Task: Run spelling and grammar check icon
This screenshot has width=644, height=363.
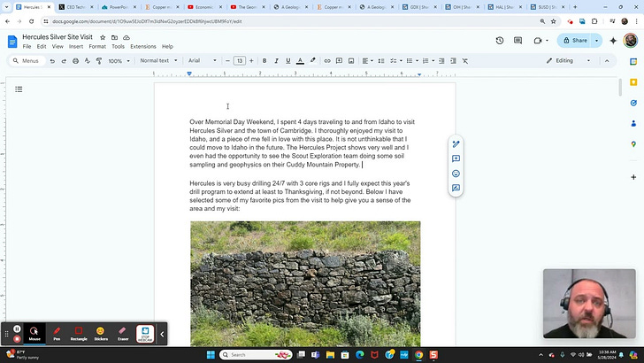Action: click(87, 61)
